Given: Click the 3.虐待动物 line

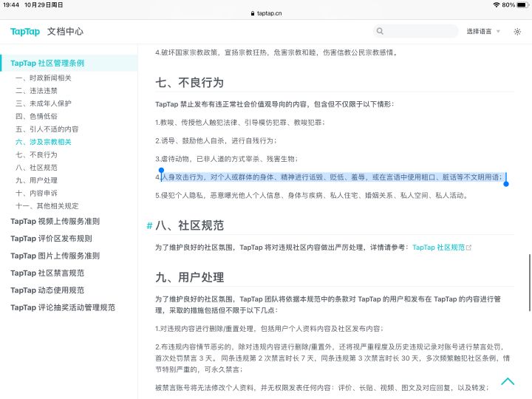Looking at the screenshot, I should click(226, 159).
